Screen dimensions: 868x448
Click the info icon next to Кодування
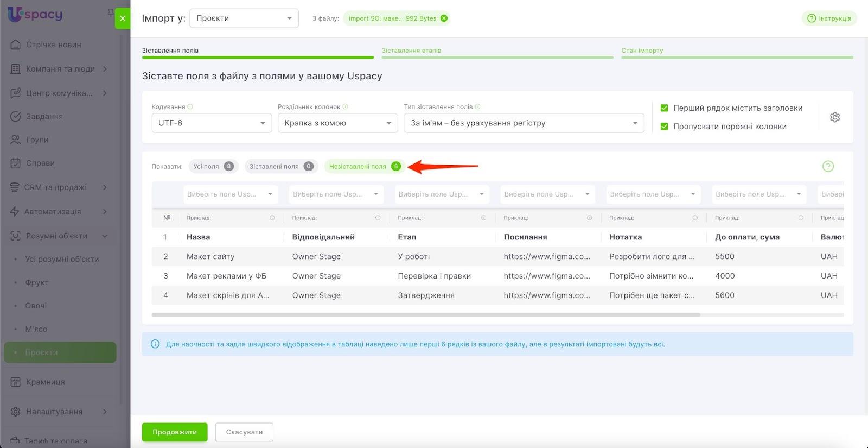tap(190, 107)
